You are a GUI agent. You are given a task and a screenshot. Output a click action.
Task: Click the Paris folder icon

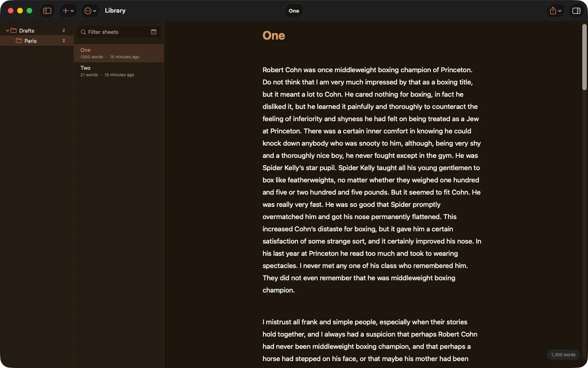coord(19,40)
